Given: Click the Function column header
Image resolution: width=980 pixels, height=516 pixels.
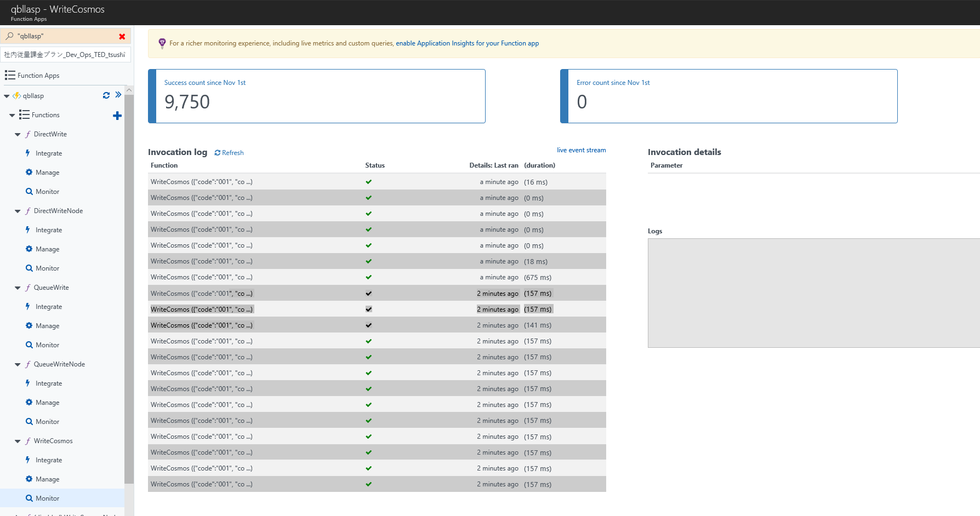Looking at the screenshot, I should click(x=164, y=165).
